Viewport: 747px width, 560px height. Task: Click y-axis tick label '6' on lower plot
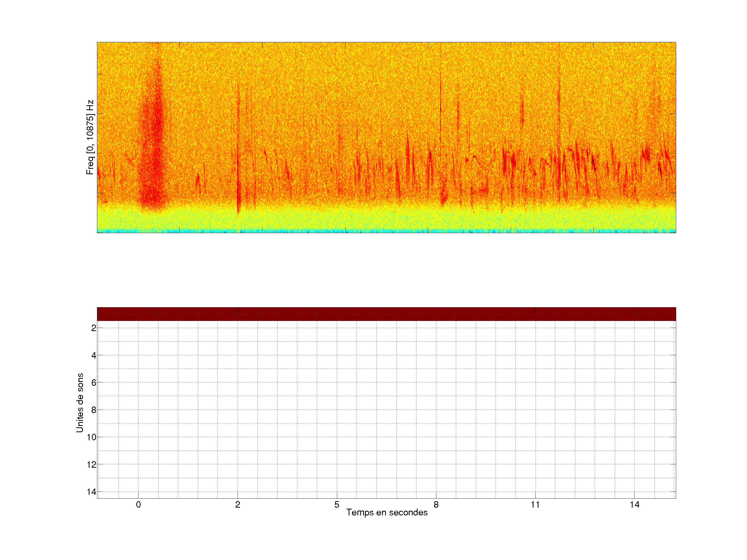pos(94,383)
